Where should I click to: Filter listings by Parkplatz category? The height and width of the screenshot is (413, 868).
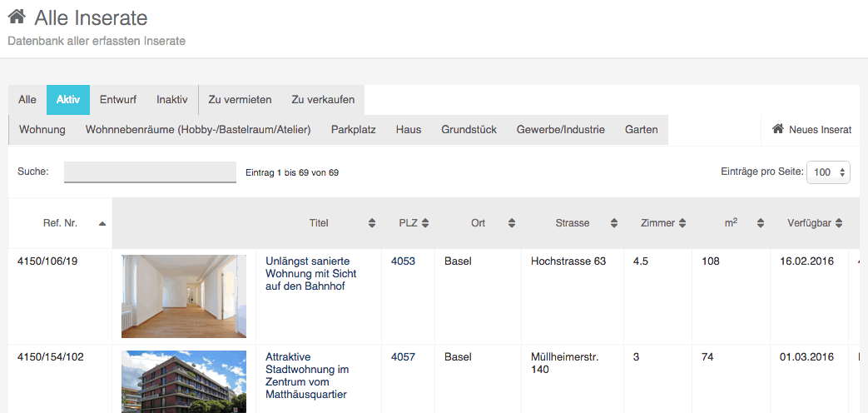tap(354, 130)
